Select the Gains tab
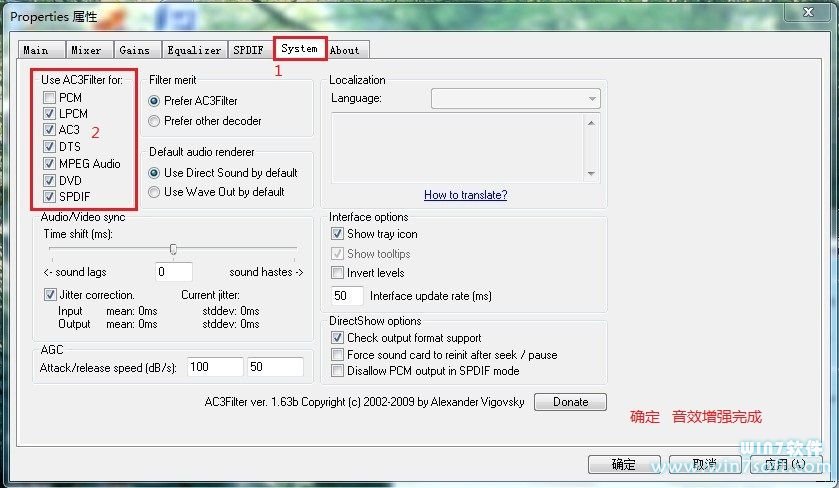Image resolution: width=839 pixels, height=488 pixels. pos(138,50)
